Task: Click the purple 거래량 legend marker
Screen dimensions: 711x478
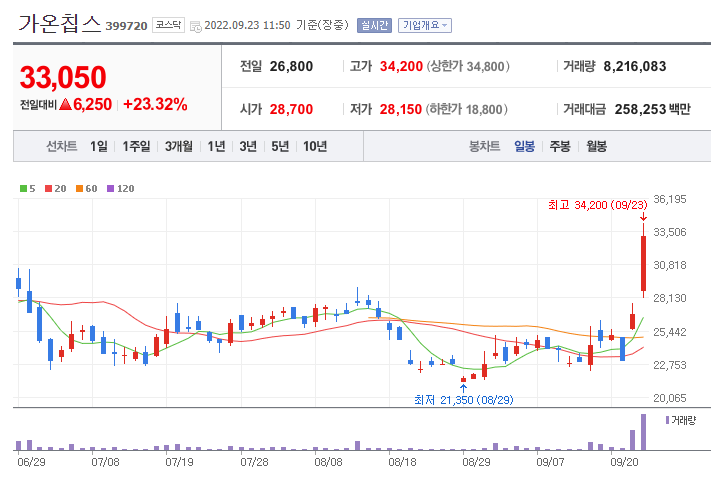Action: point(667,420)
